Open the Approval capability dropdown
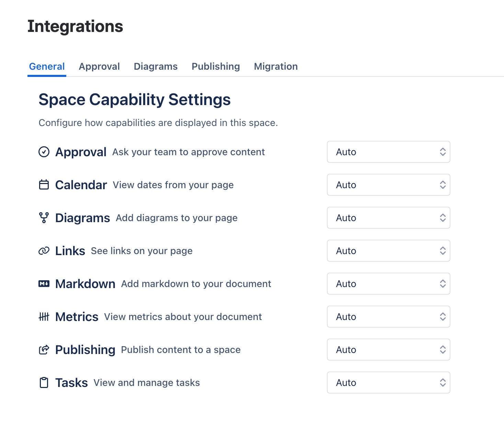Screen dimensions: 504x434 tap(388, 152)
